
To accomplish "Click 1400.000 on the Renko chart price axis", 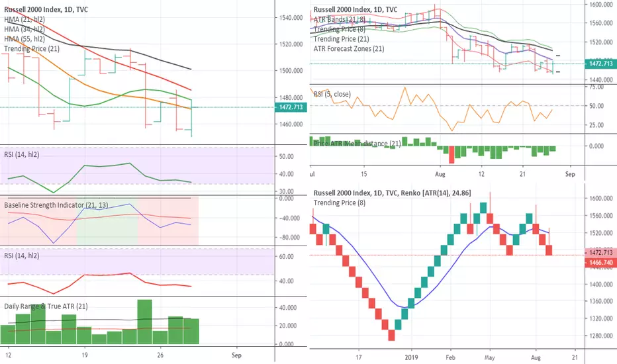I will (x=601, y=284).
